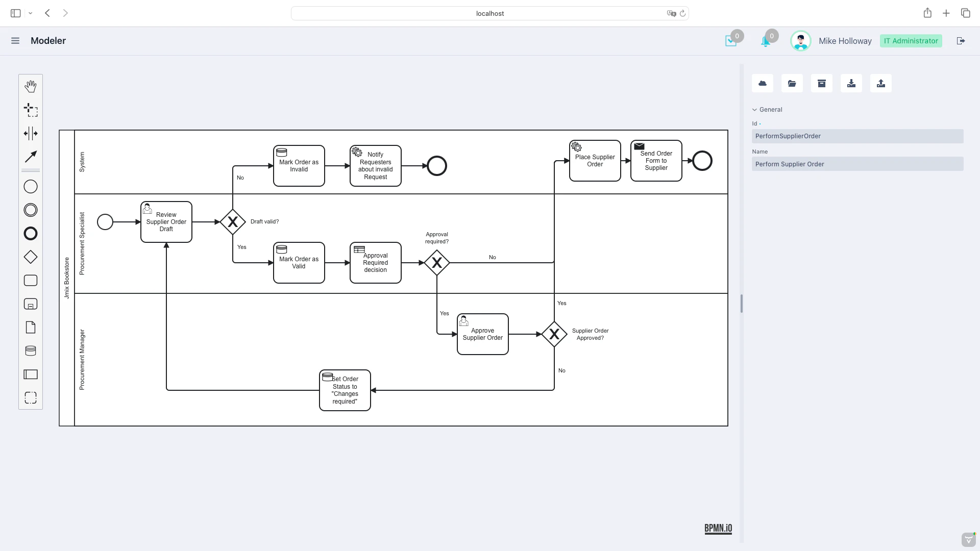Open the browser tab overview control

pos(965,13)
